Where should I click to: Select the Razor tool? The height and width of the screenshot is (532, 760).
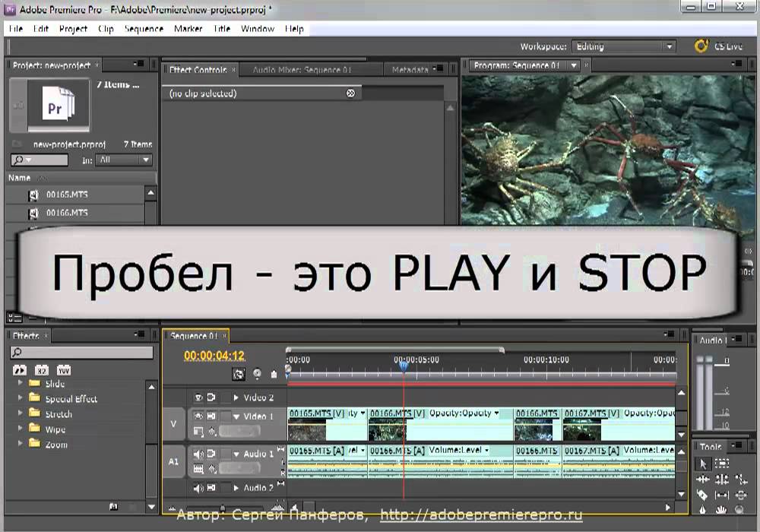click(x=703, y=495)
